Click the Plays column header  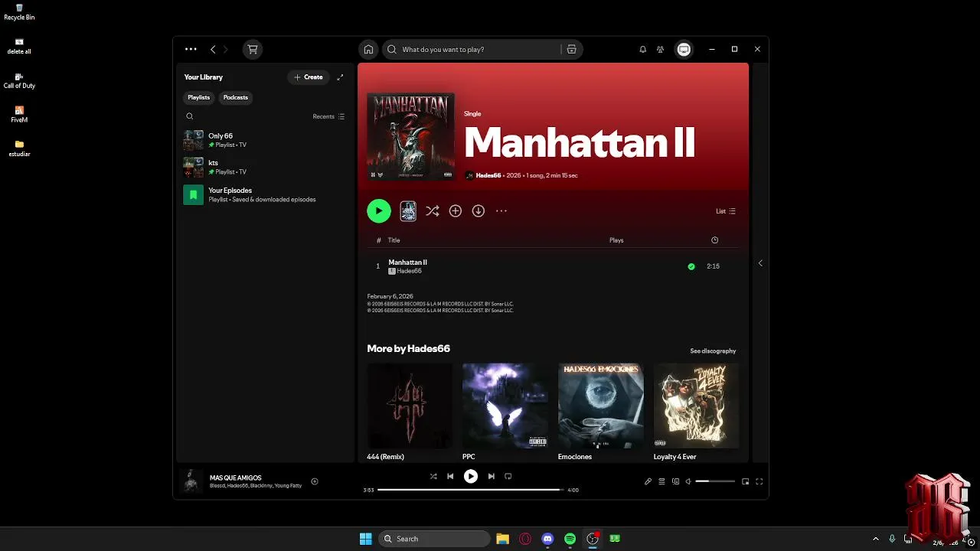[616, 240]
